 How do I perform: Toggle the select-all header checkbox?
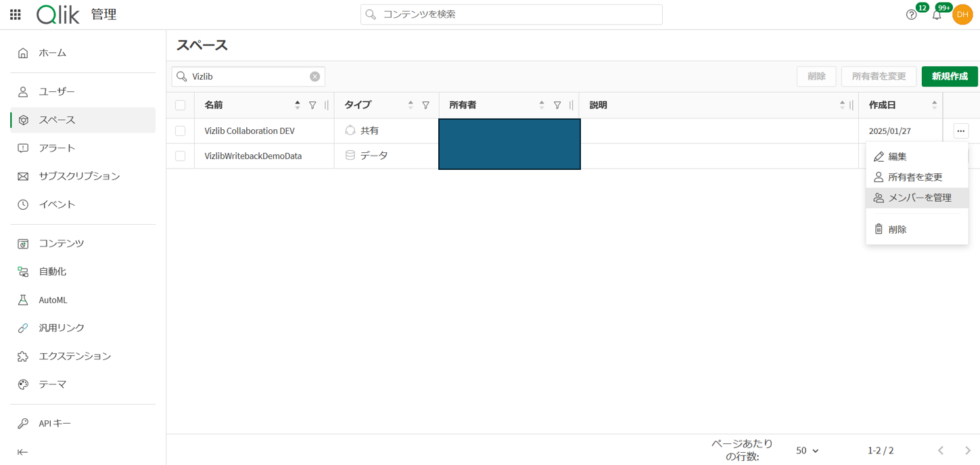(x=180, y=105)
